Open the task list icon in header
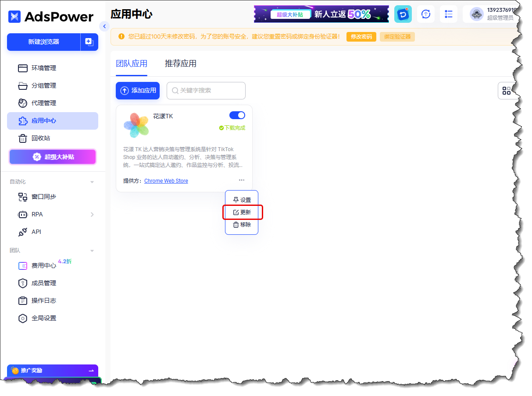The height and width of the screenshot is (396, 532). [x=448, y=14]
